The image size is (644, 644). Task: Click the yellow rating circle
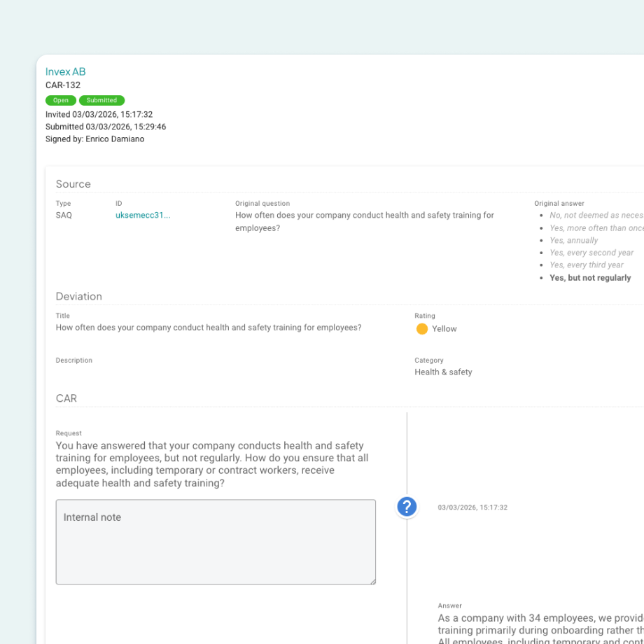tap(421, 329)
